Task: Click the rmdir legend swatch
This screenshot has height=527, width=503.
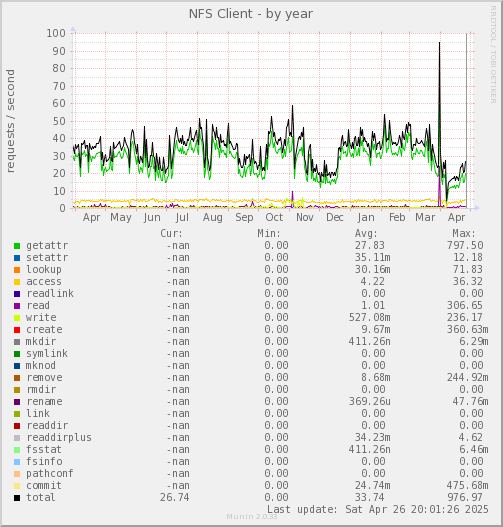Action: click(17, 390)
